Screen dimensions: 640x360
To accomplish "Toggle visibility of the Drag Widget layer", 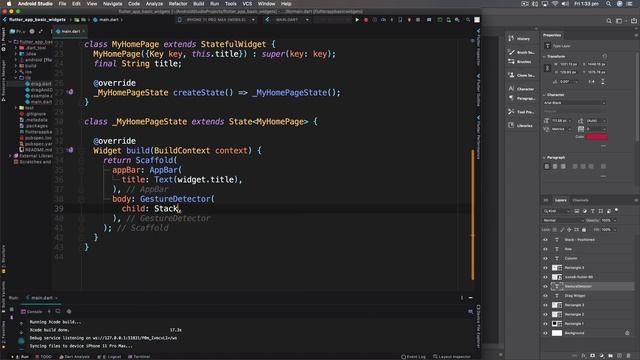I will click(545, 296).
